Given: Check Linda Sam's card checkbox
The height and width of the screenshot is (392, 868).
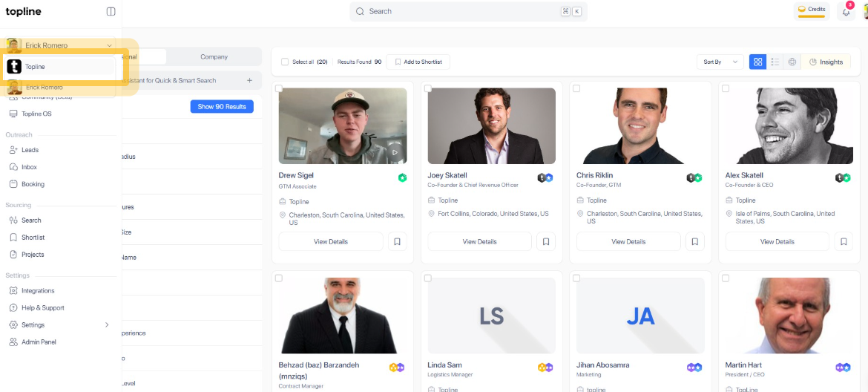Looking at the screenshot, I should [x=428, y=278].
